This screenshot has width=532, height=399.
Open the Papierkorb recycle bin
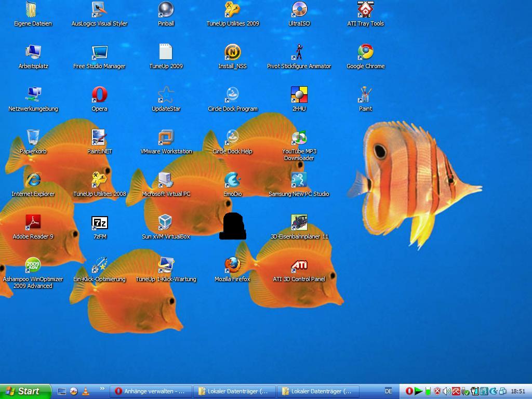(x=33, y=137)
